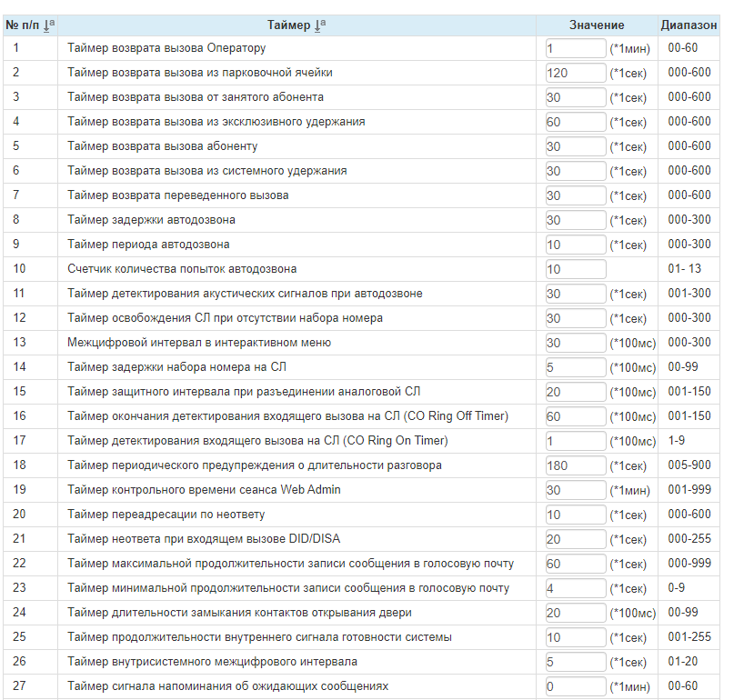Edit Таймер периода автодозвона value field
The width and height of the screenshot is (744, 700).
(576, 245)
